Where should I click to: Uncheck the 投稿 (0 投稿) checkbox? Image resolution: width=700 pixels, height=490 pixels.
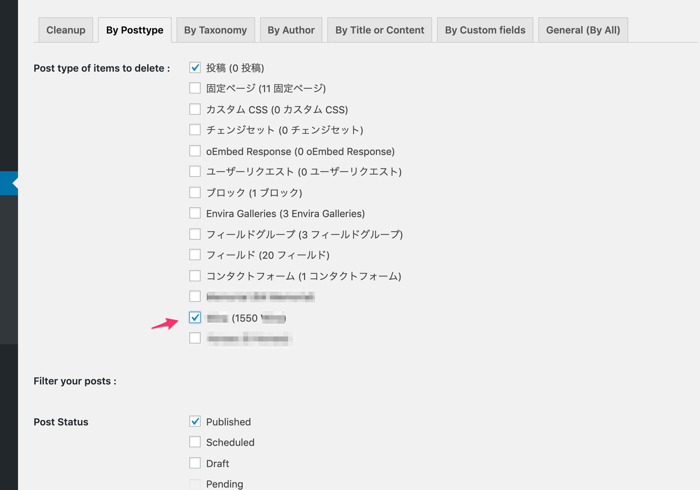195,68
